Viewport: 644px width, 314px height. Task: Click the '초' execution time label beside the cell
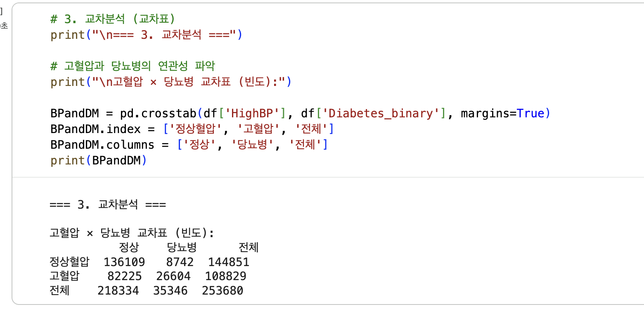click(x=4, y=26)
